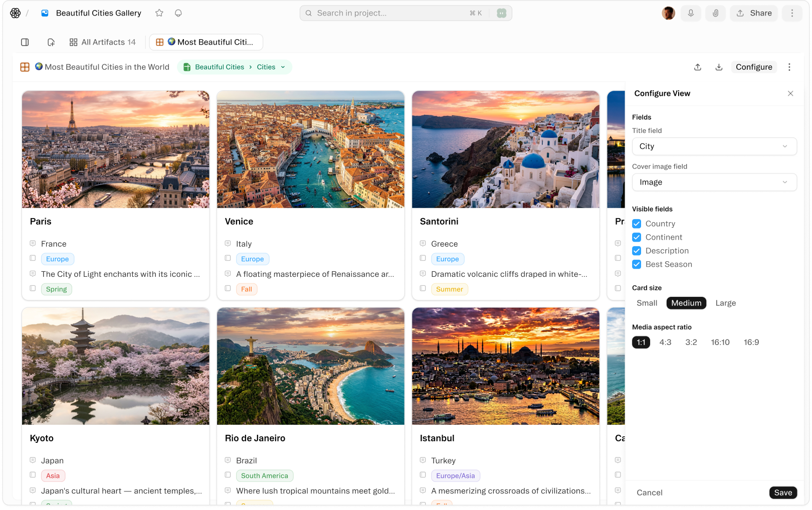The height and width of the screenshot is (510, 812).
Task: Toggle the left sidebar panel icon
Action: [25, 42]
